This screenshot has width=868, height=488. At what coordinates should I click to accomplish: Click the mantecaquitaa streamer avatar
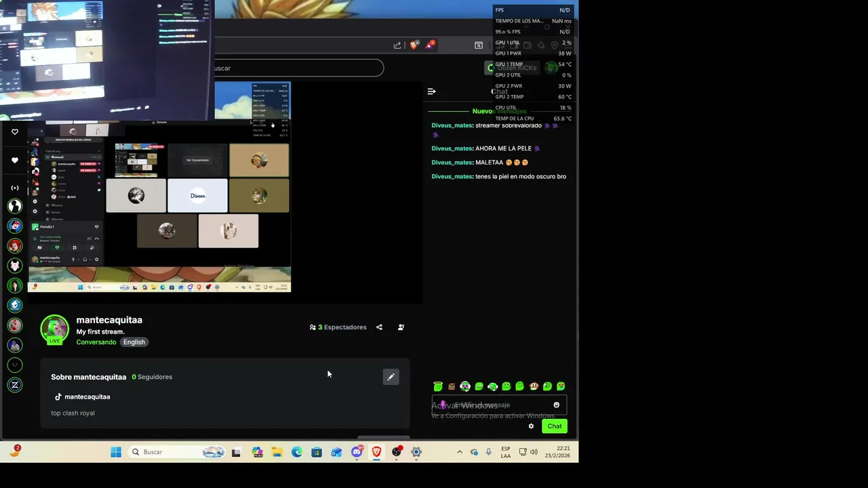[x=54, y=329]
